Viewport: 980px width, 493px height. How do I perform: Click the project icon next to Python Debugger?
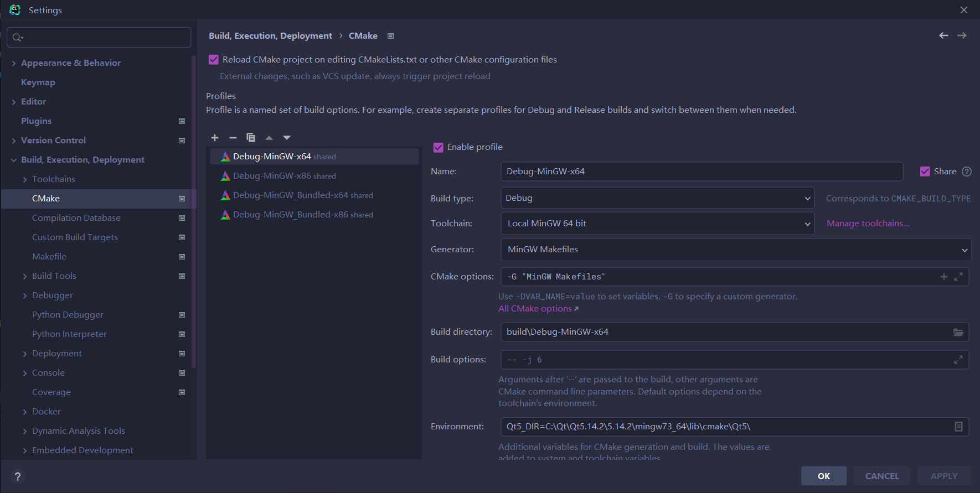(182, 315)
